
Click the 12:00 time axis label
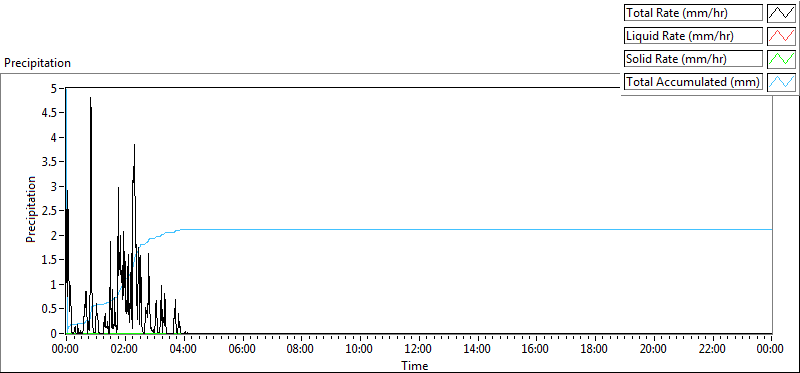pos(419,349)
